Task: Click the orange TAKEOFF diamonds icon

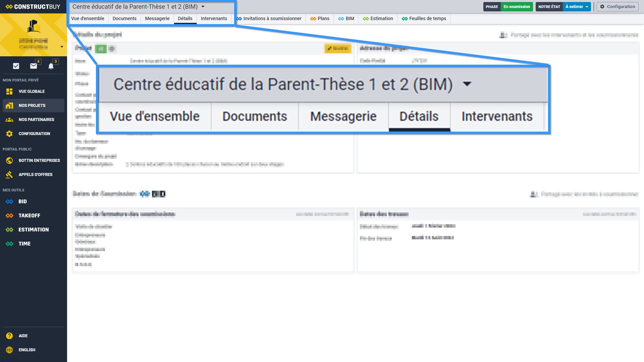Action: (9, 216)
